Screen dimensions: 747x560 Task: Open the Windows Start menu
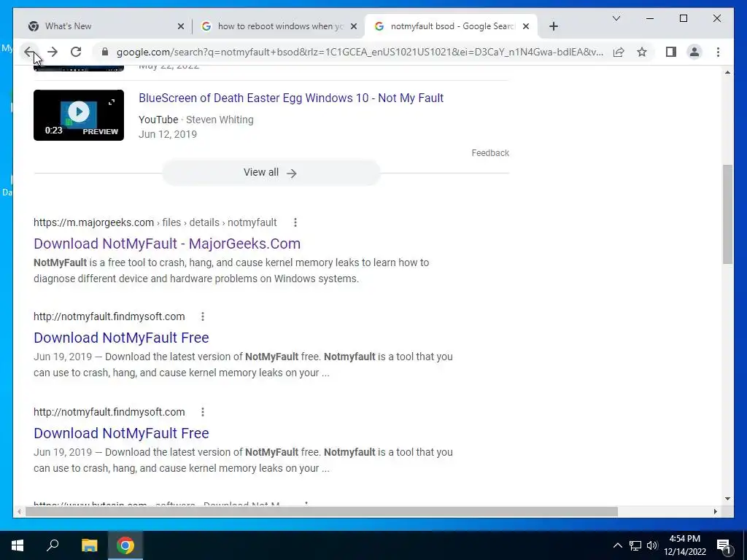[18, 545]
